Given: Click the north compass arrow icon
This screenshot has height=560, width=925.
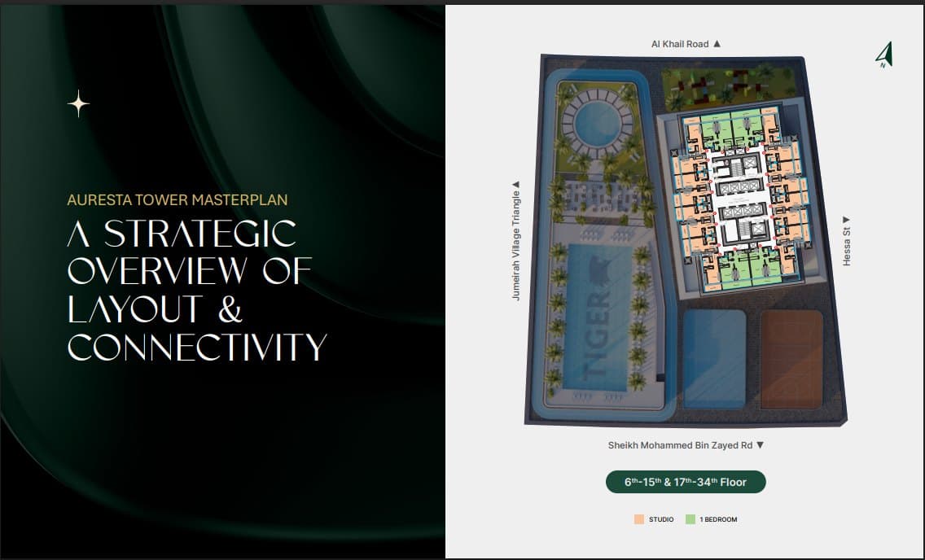Looking at the screenshot, I should coord(883,55).
